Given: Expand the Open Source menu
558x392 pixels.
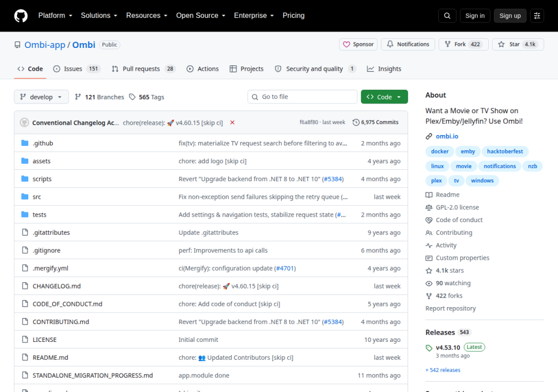Looking at the screenshot, I should coord(201,16).
